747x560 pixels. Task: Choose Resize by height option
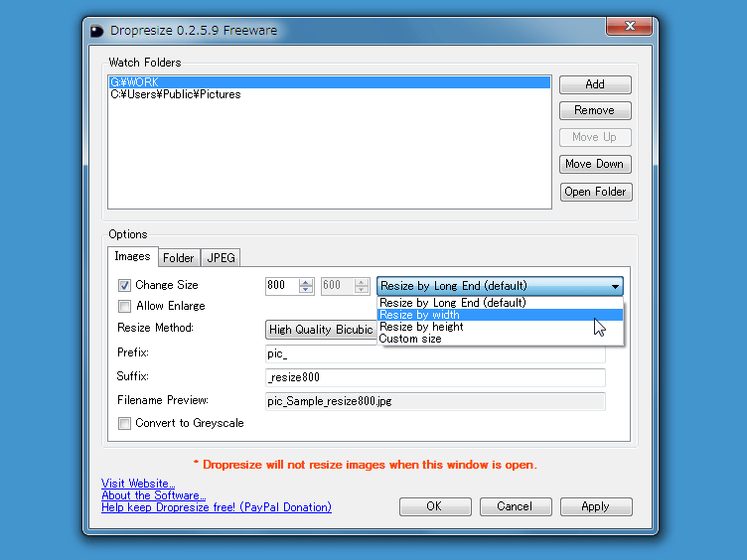point(500,327)
